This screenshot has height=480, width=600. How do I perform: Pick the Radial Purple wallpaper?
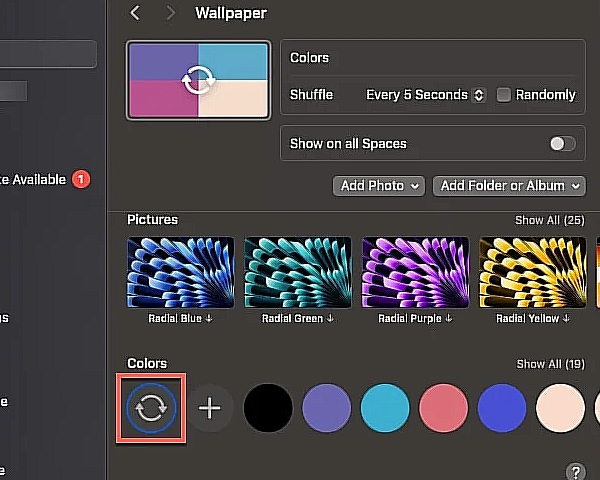[415, 273]
